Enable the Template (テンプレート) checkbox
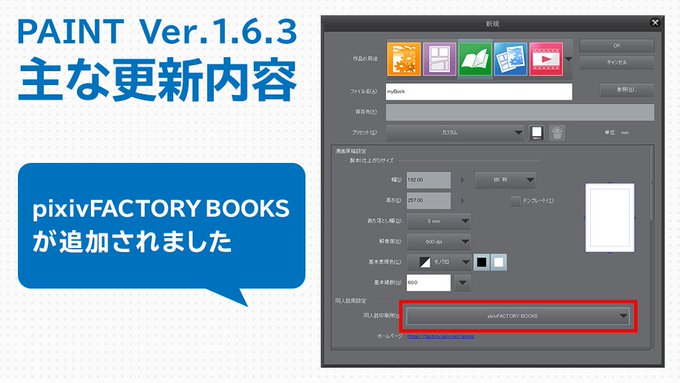This screenshot has height=383, width=680. click(515, 201)
